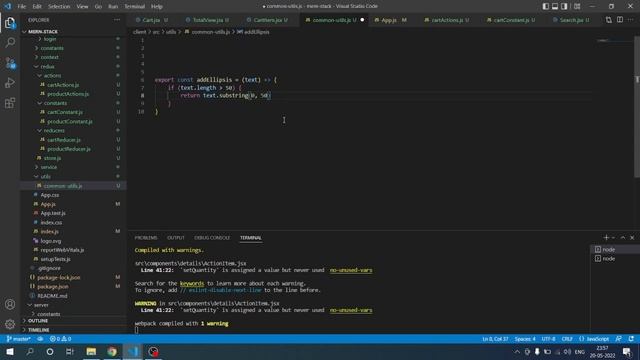
Task: Split the editor to the right
Action: point(620,20)
